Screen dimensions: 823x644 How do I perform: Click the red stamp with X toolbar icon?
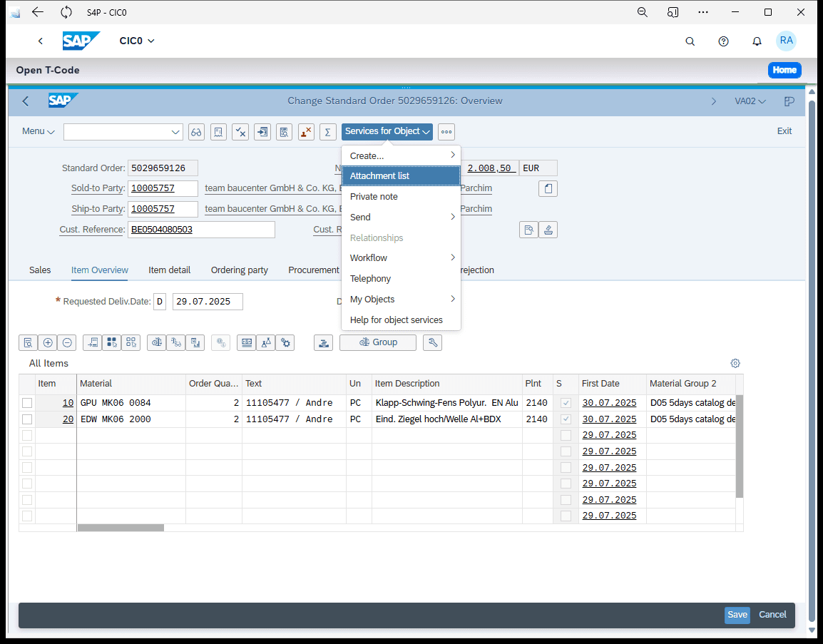pos(306,132)
